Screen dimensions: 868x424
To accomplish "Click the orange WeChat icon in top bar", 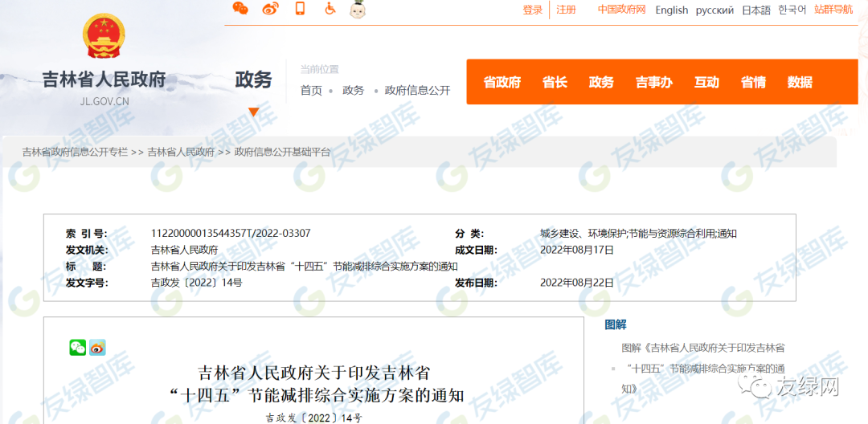I will [x=240, y=9].
